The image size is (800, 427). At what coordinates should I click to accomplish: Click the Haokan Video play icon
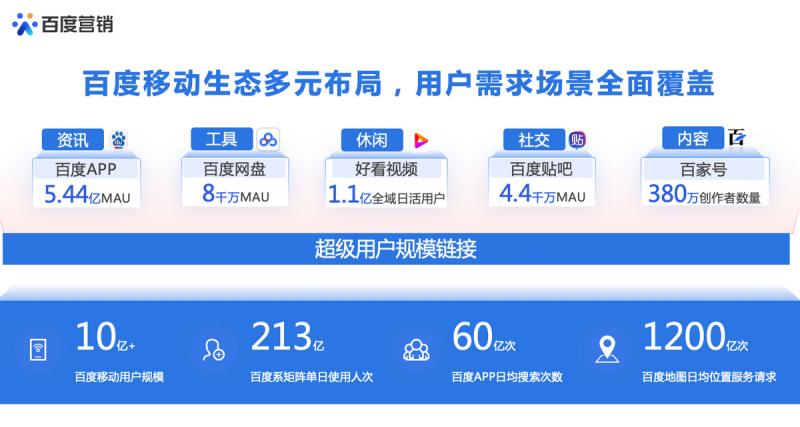pos(418,140)
